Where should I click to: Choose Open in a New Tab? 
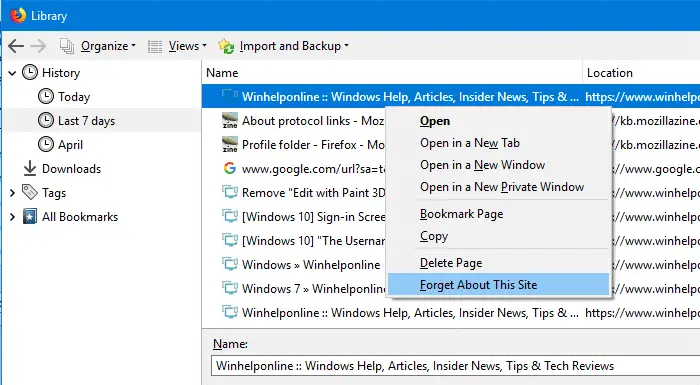pos(499,143)
